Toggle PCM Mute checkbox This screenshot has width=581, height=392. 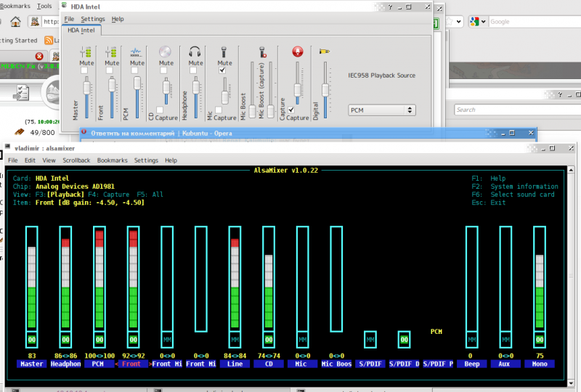[x=134, y=70]
